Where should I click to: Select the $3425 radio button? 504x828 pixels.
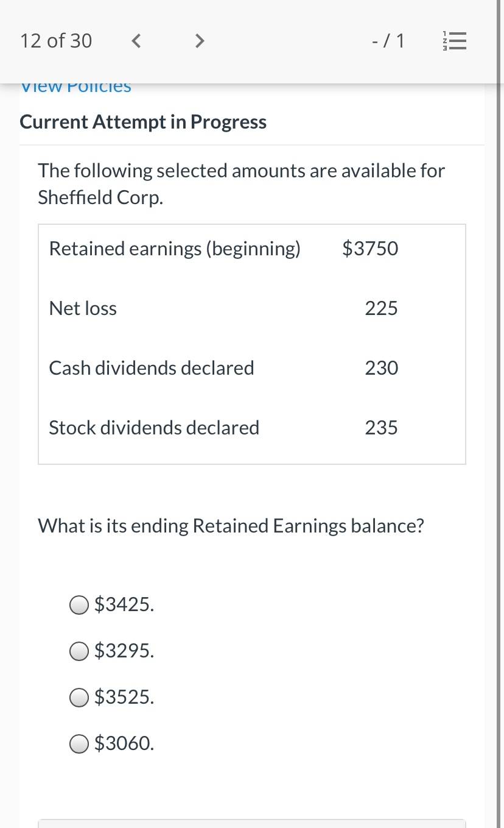[80, 605]
